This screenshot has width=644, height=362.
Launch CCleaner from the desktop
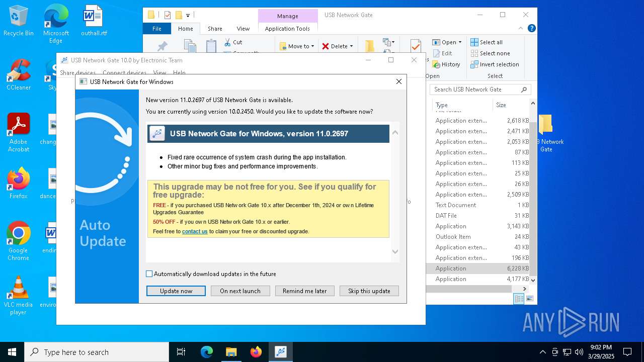coord(18,75)
